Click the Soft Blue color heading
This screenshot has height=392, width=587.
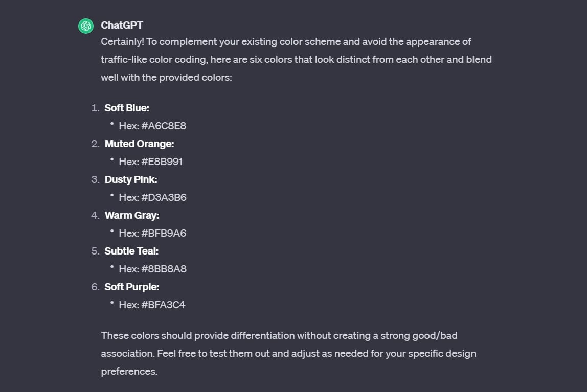pos(127,108)
